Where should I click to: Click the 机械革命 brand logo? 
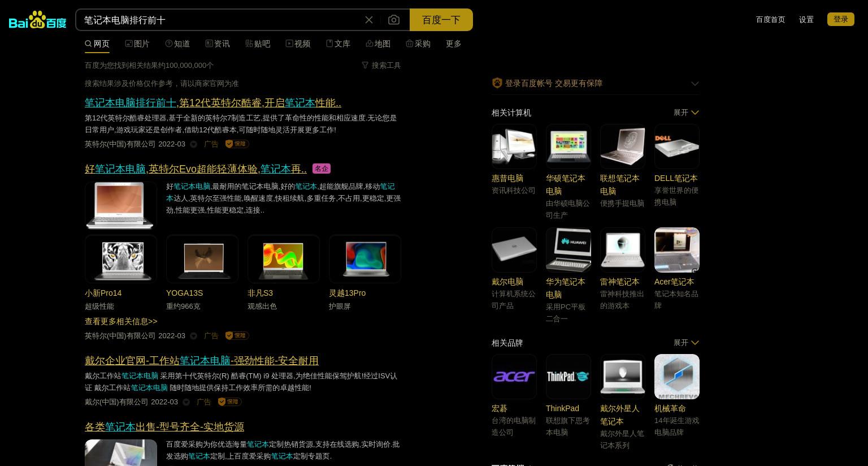coord(677,377)
